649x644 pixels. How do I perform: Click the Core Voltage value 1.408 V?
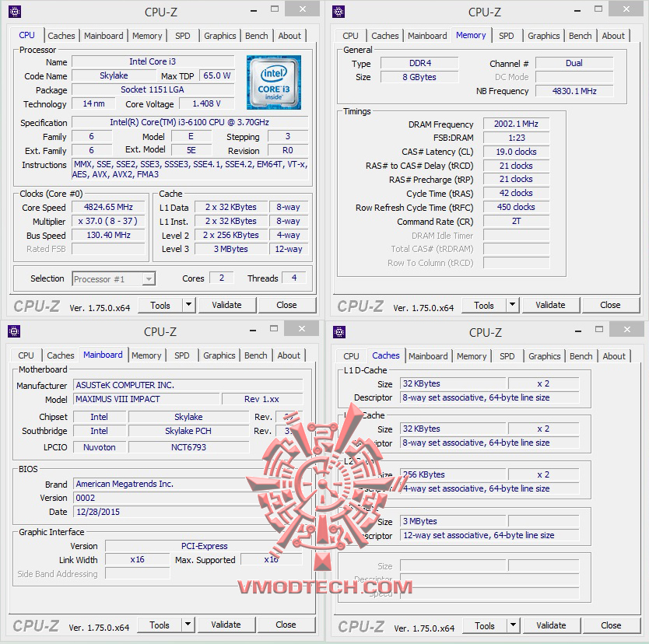point(206,103)
